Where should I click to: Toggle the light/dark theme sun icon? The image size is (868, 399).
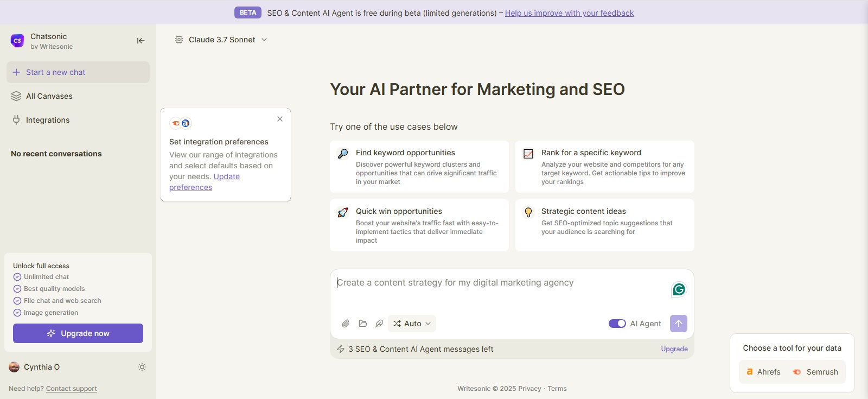coord(142,367)
